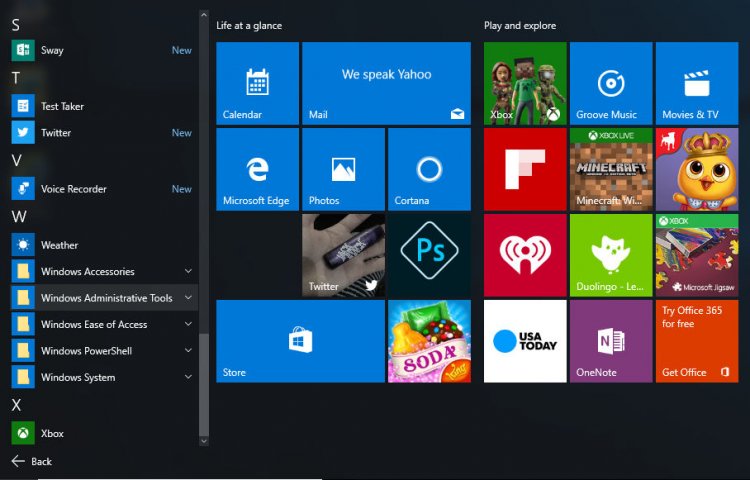Viewport: 750px width, 480px height.
Task: Jump to letter X header
Action: 16,405
